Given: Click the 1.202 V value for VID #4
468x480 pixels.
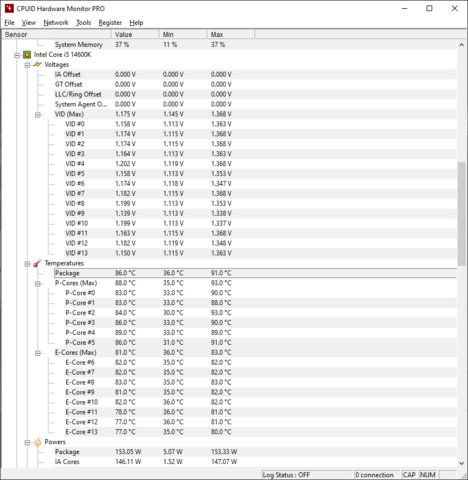Looking at the screenshot, I should click(125, 164).
